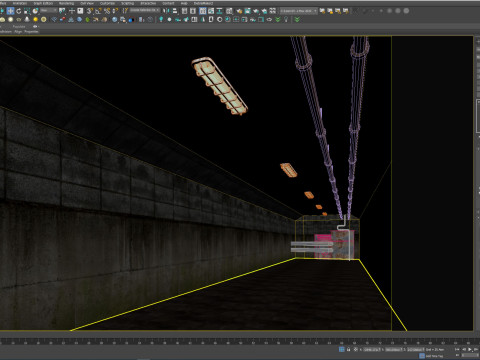Step to the previous frame

[464, 349]
